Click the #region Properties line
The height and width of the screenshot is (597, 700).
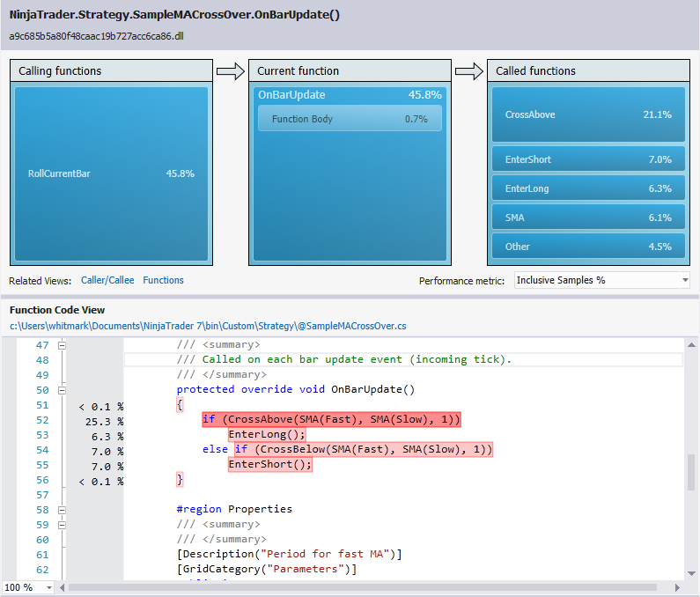234,509
